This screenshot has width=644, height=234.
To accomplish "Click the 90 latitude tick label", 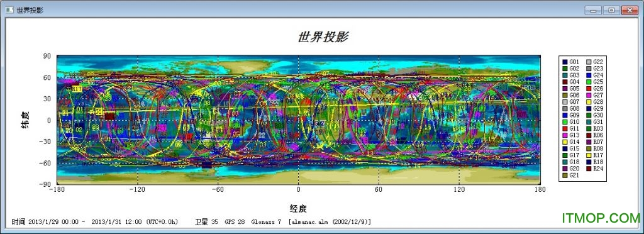I will tap(47, 56).
